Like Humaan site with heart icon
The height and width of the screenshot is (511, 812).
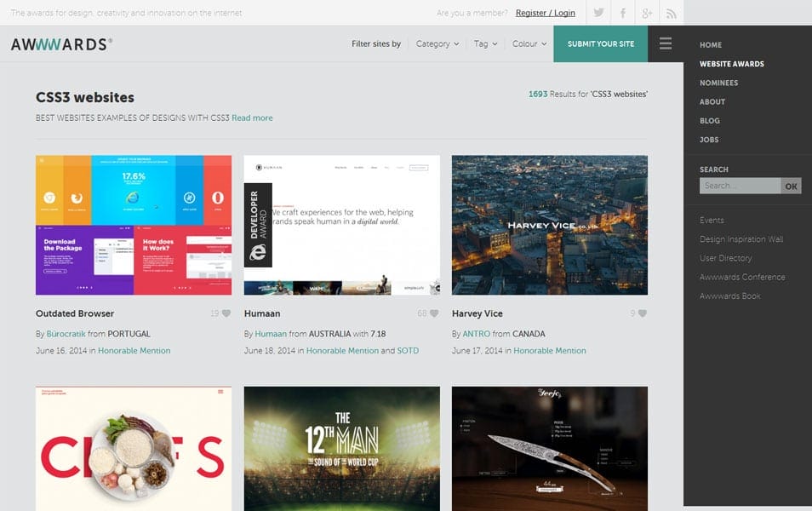[434, 313]
